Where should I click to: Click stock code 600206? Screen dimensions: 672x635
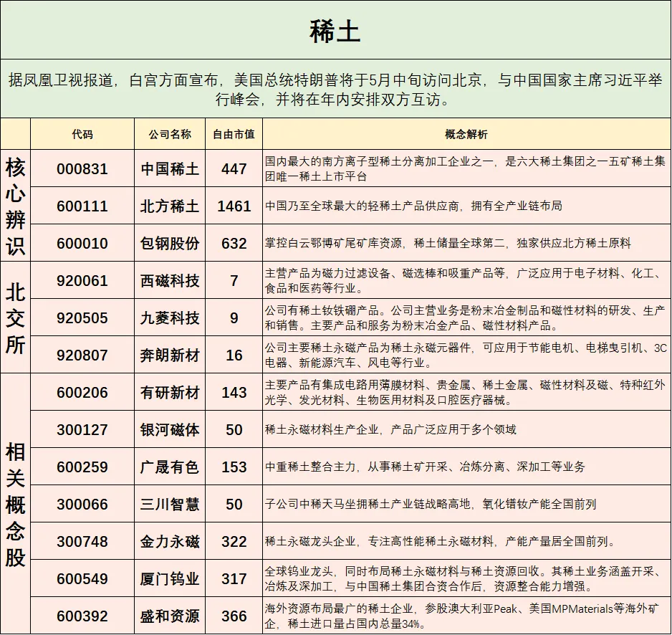(82, 393)
